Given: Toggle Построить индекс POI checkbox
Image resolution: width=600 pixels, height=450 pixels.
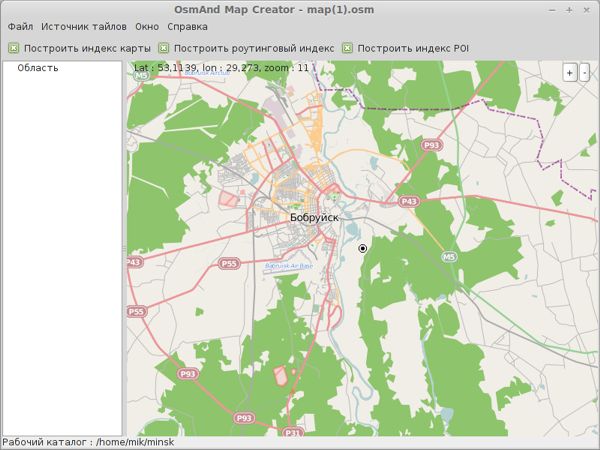Looking at the screenshot, I should 347,48.
